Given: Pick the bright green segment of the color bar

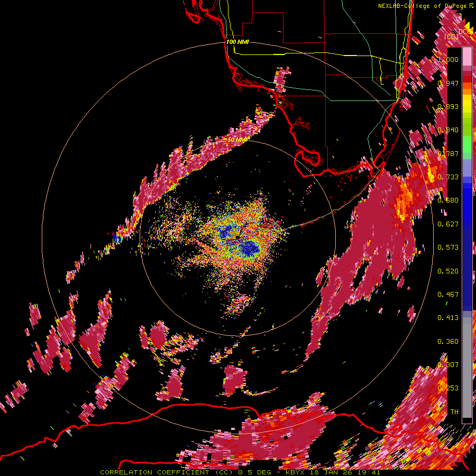Looking at the screenshot, I should [467, 144].
